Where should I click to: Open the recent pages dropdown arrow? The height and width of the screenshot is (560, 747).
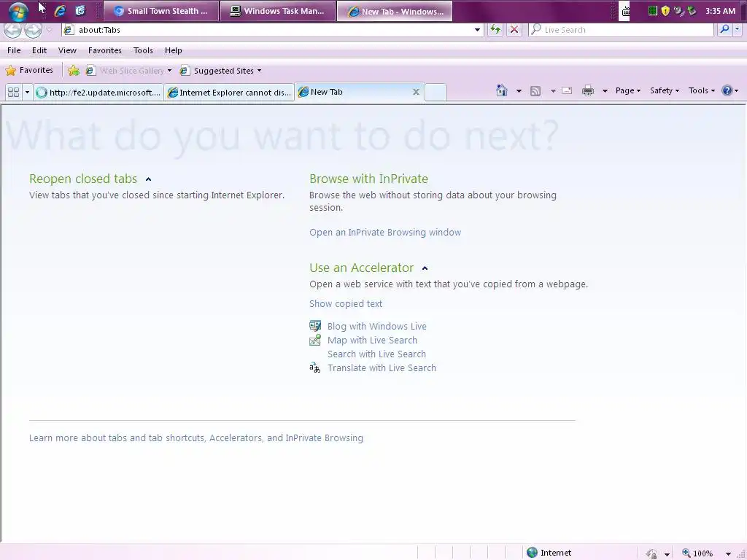pyautogui.click(x=49, y=30)
